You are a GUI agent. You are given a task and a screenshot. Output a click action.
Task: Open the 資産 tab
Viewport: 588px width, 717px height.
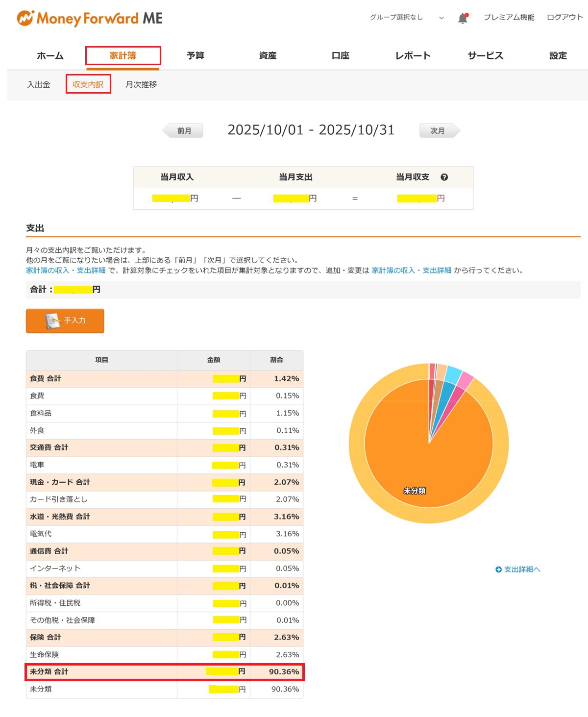click(268, 56)
